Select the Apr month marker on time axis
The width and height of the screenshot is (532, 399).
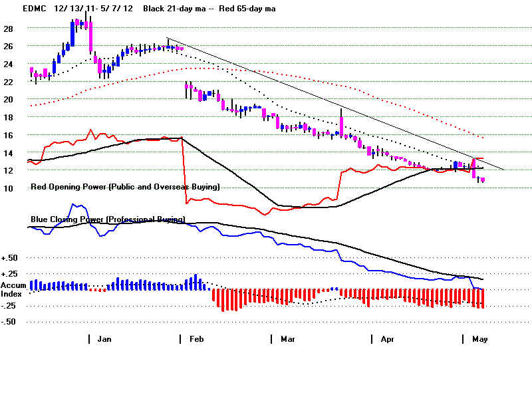[x=386, y=339]
